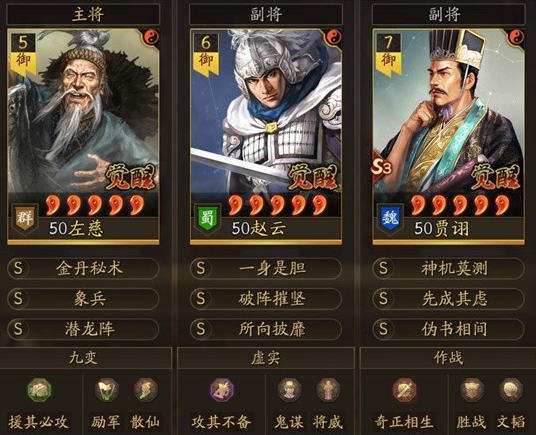
Task: Select the 援其必攻 tactic icon
Action: pos(40,390)
